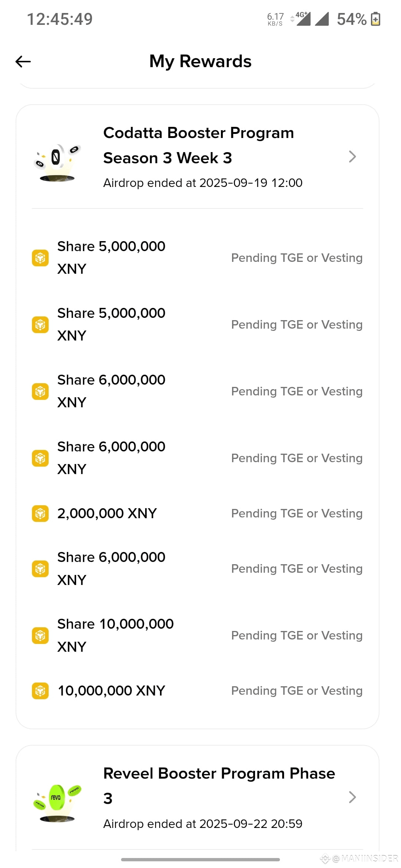
Task: Select the 2,000,000 XNY reward row
Action: coord(197,513)
